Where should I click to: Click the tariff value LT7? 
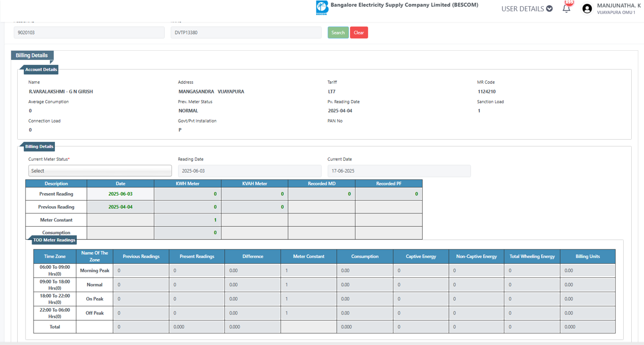(332, 92)
